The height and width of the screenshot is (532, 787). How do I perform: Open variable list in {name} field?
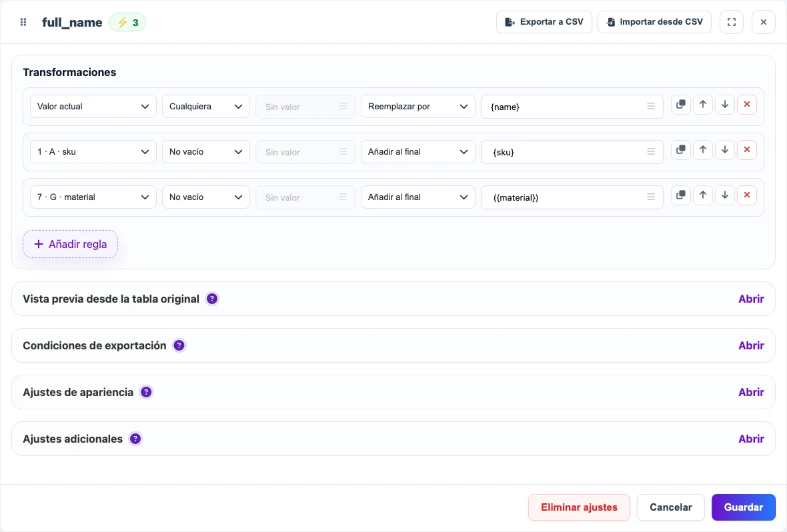point(651,107)
